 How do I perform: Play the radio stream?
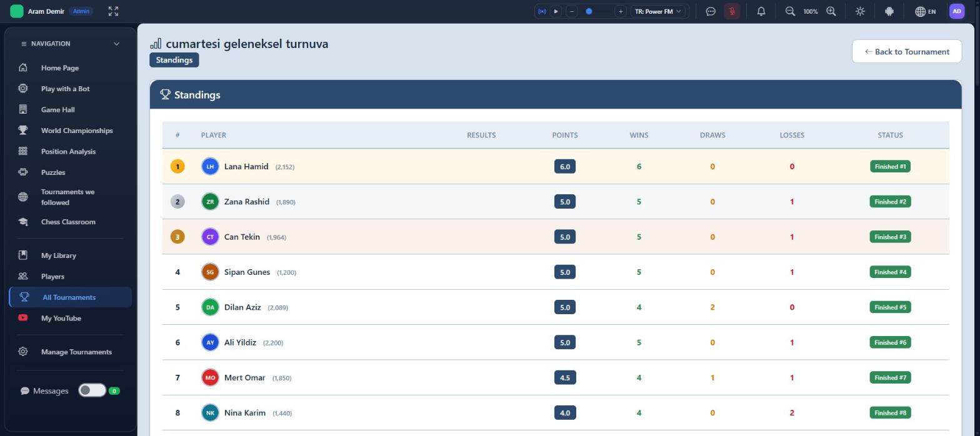point(556,11)
